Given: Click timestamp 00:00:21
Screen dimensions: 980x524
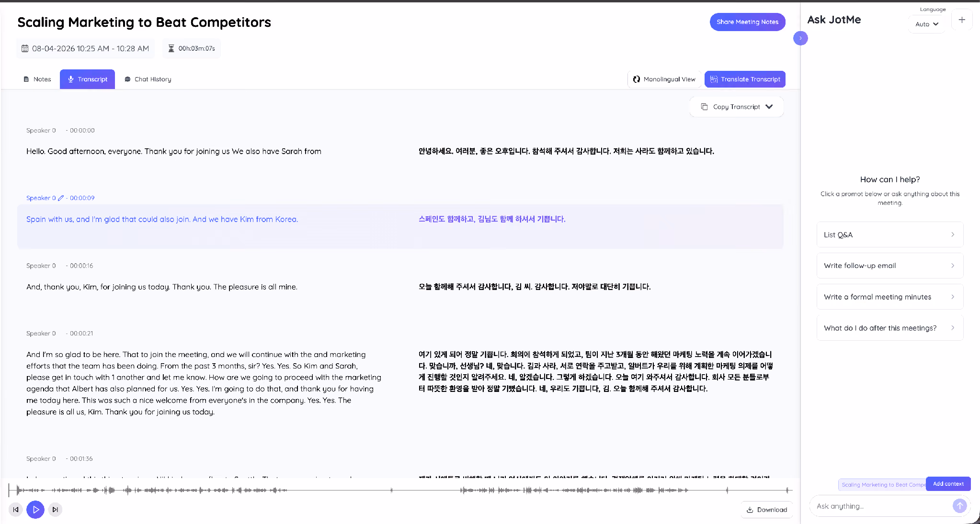Looking at the screenshot, I should (x=81, y=334).
